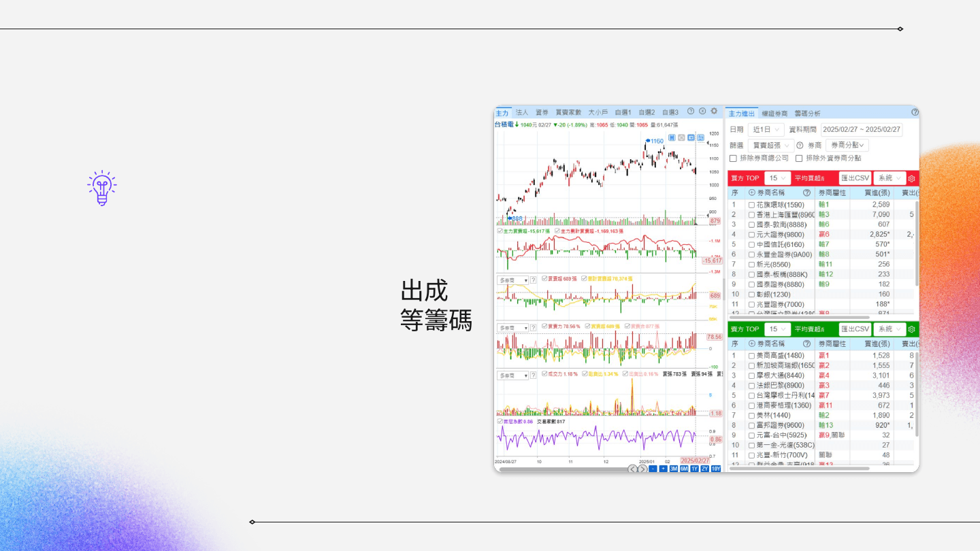Switch to the 法人 tab
The height and width of the screenshot is (551, 980).
click(522, 112)
